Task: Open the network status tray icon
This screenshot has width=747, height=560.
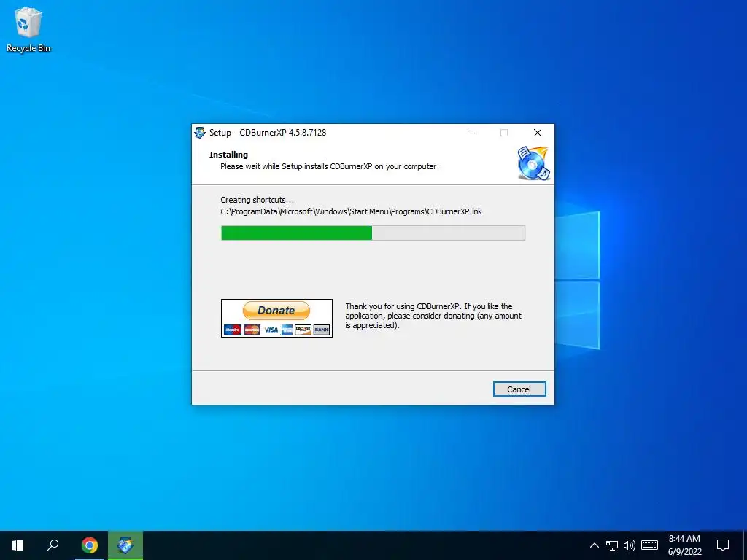Action: tap(612, 545)
